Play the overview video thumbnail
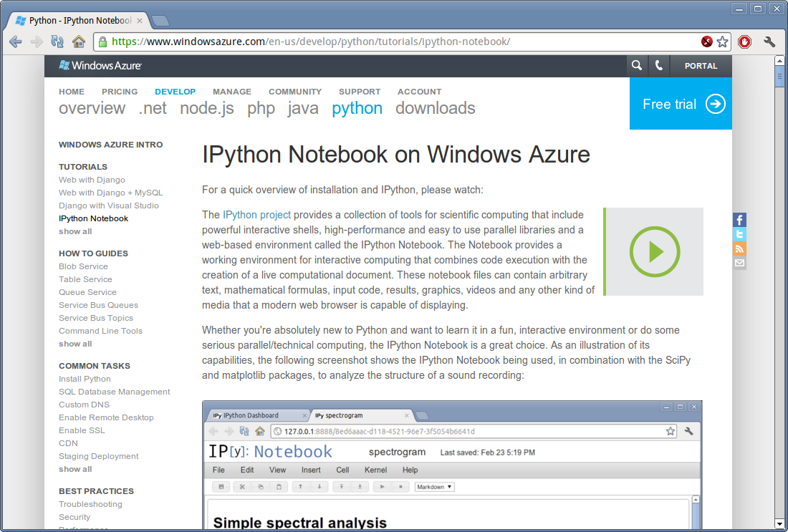 coord(654,251)
